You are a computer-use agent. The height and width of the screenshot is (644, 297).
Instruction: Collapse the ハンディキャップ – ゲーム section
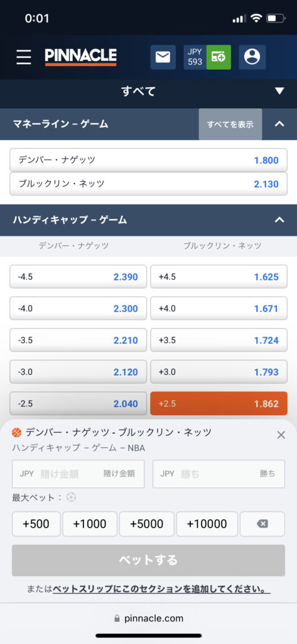tap(279, 220)
